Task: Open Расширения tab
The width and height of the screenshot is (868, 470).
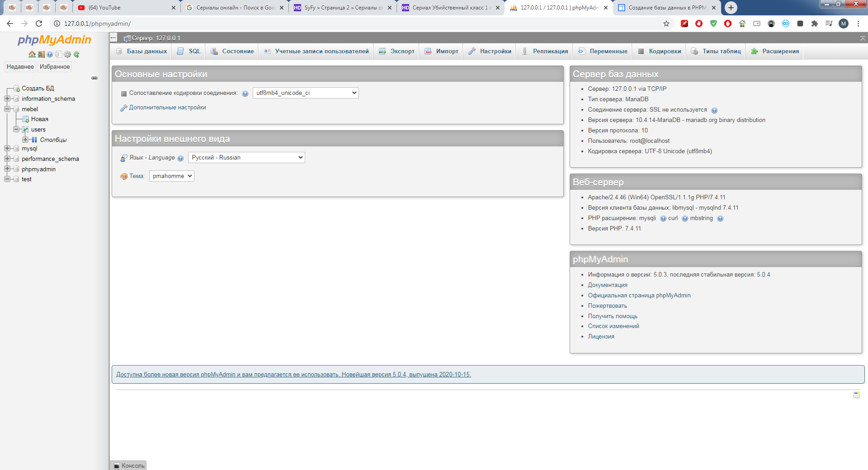Action: 775,52
